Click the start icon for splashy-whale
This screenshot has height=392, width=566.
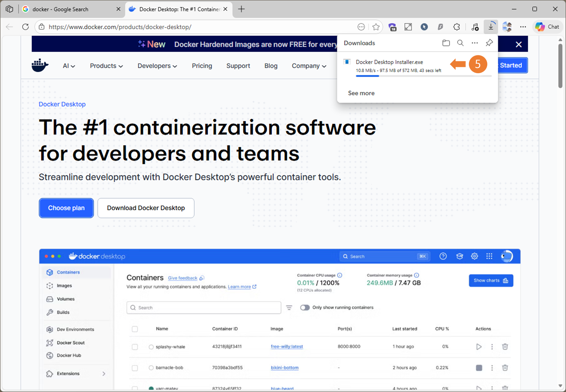coord(479,347)
